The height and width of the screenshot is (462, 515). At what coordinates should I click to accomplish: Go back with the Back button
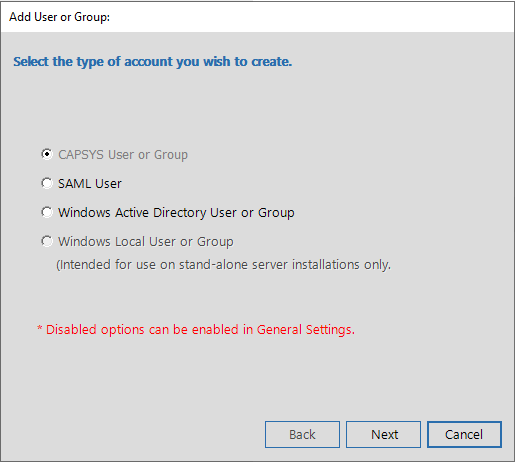pyautogui.click(x=302, y=434)
